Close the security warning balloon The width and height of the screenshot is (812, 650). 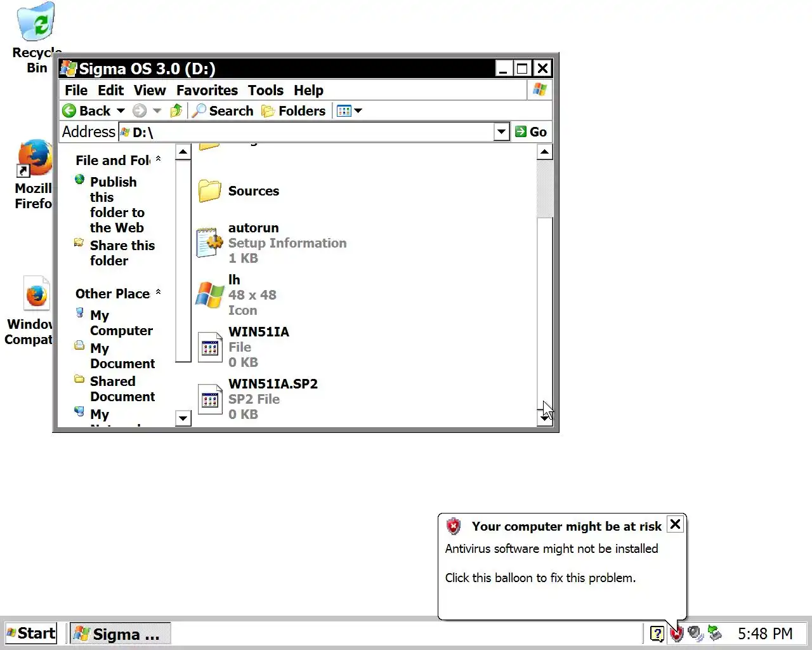[x=676, y=524]
